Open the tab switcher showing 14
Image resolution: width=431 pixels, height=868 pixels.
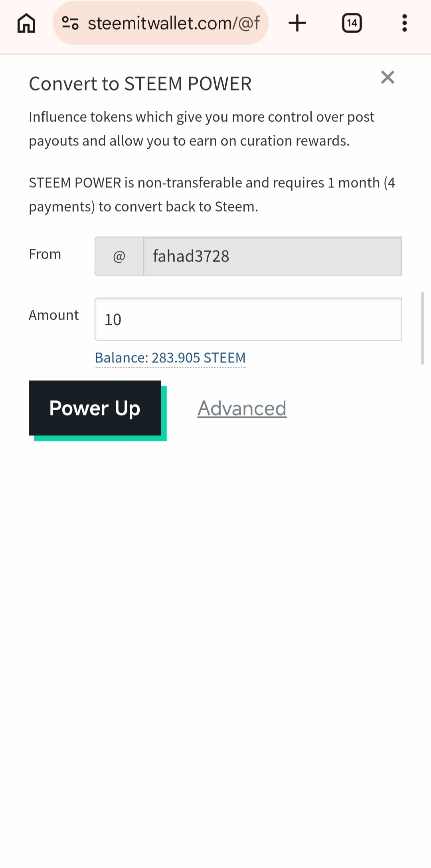coord(352,23)
